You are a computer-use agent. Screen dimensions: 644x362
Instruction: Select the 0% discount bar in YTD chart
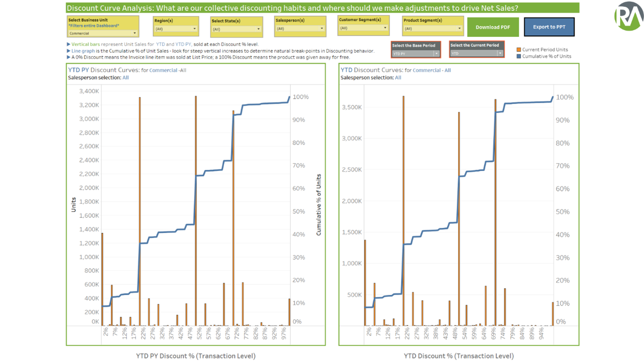(365, 283)
